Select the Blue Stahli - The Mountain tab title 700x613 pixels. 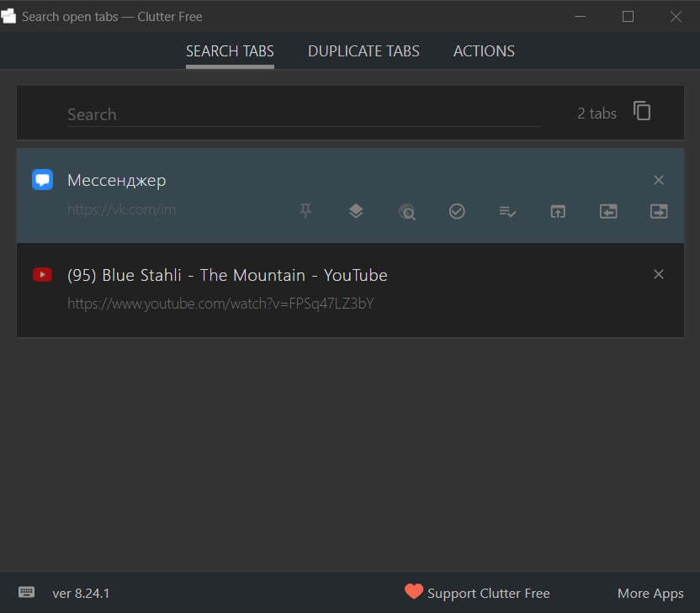(x=227, y=275)
